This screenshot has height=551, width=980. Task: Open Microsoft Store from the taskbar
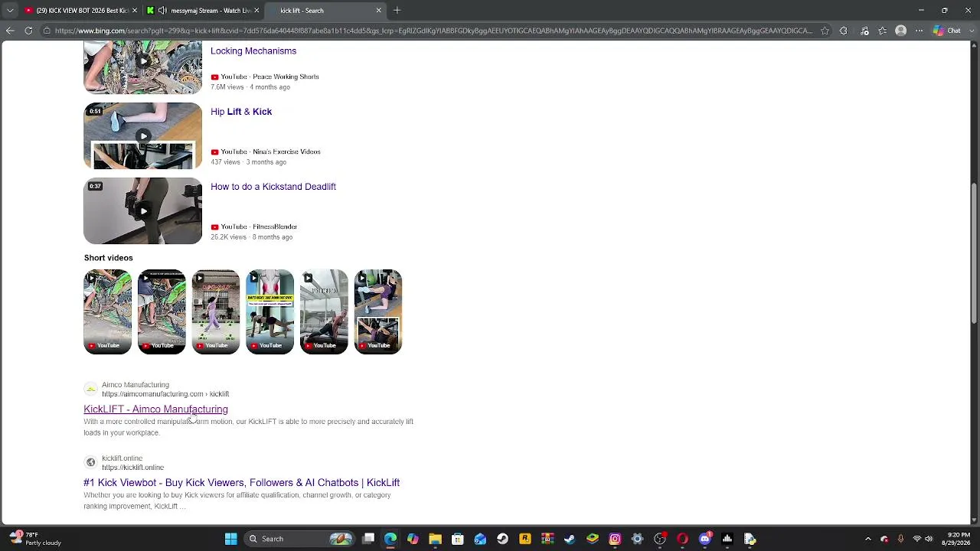[458, 539]
